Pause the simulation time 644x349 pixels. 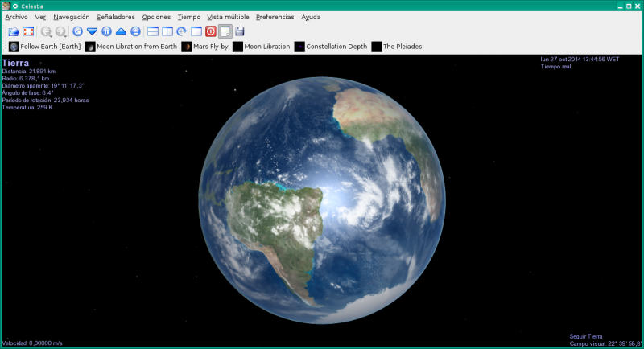coord(106,31)
